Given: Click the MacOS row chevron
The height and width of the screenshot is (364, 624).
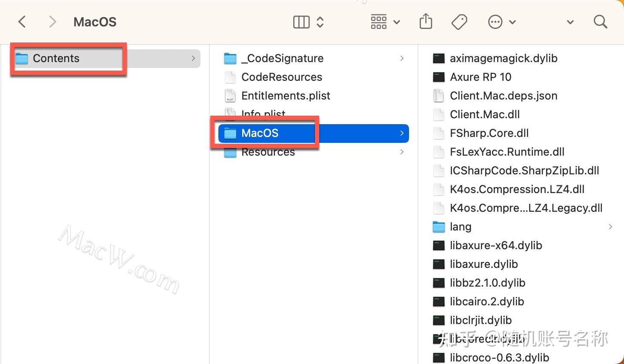Looking at the screenshot, I should (402, 133).
